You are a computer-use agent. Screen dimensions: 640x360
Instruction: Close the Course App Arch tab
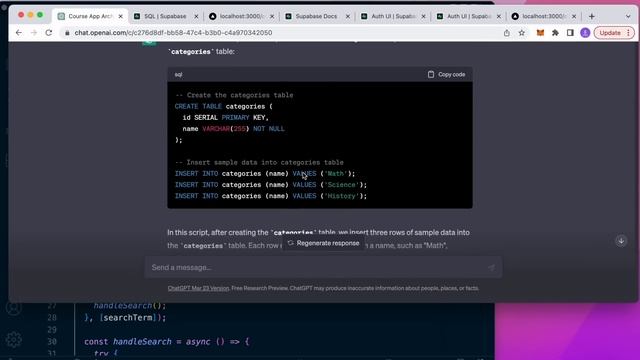[x=120, y=16]
